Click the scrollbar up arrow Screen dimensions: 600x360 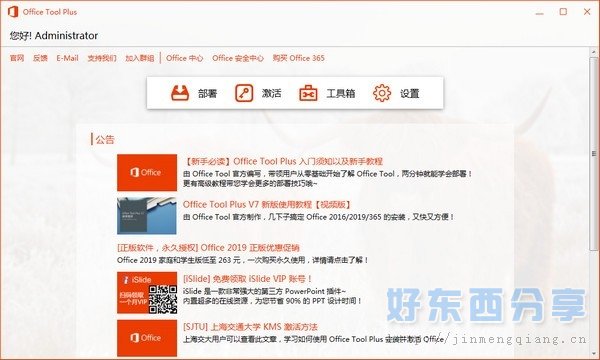tap(594, 52)
